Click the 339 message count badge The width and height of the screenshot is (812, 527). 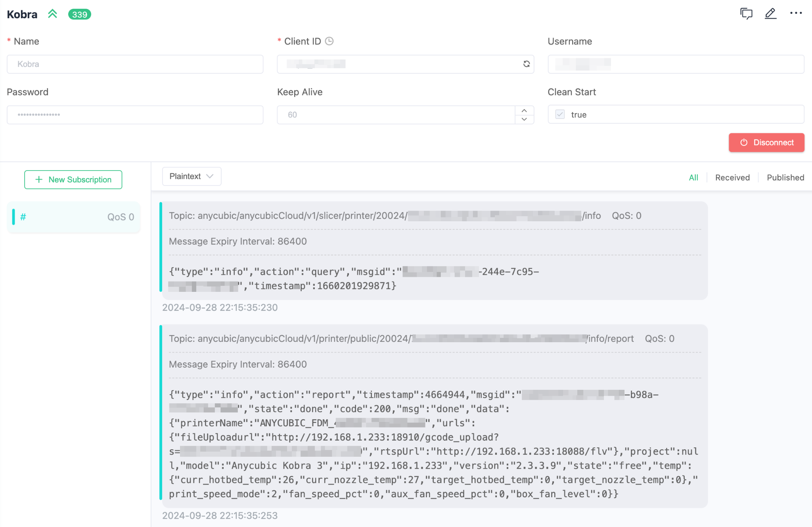(80, 15)
